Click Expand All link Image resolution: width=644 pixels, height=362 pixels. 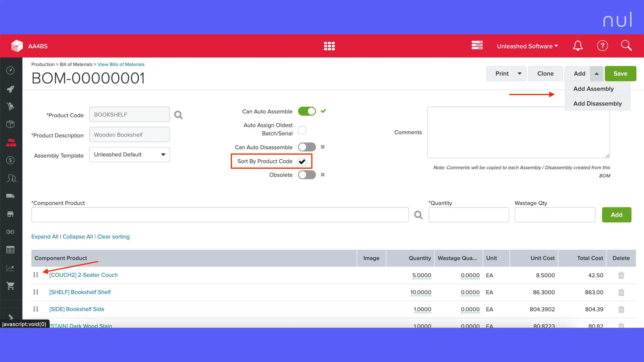pyautogui.click(x=45, y=237)
